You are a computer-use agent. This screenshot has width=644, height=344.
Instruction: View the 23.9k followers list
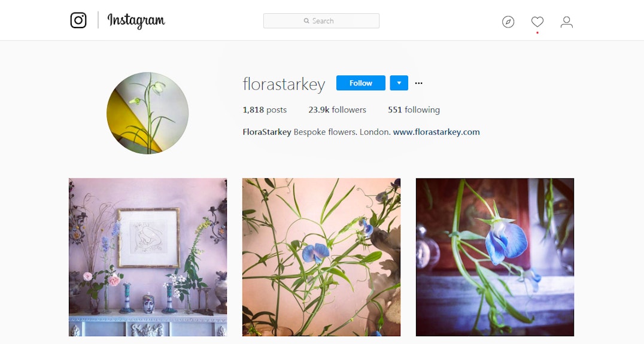(x=337, y=109)
